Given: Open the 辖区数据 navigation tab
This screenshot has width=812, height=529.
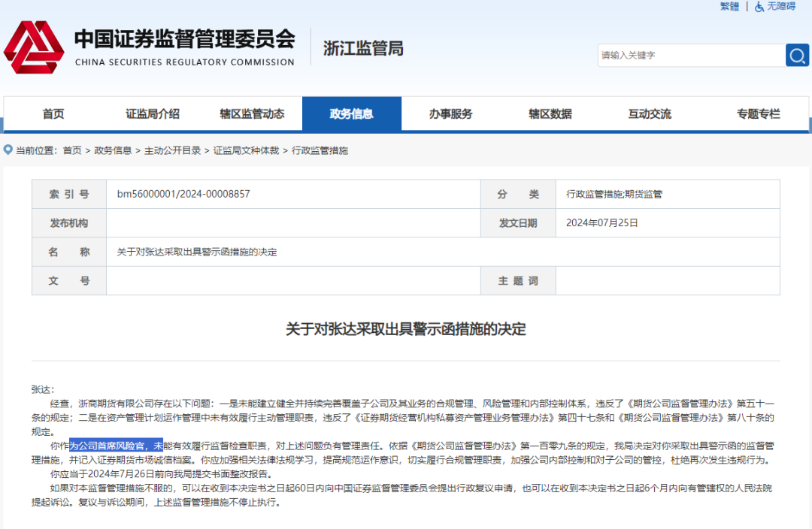Looking at the screenshot, I should coord(550,114).
